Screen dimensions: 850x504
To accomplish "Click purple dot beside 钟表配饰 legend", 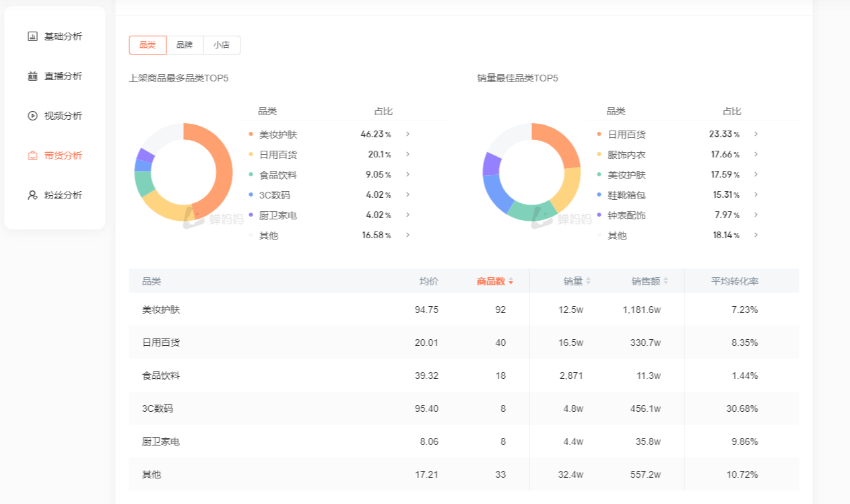I will (599, 215).
